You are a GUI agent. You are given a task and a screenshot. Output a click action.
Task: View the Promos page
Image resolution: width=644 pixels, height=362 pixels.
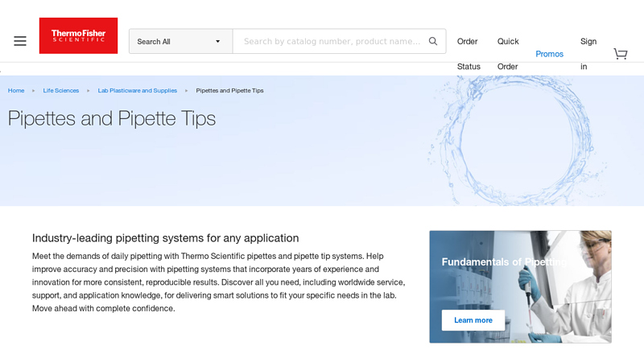[549, 54]
